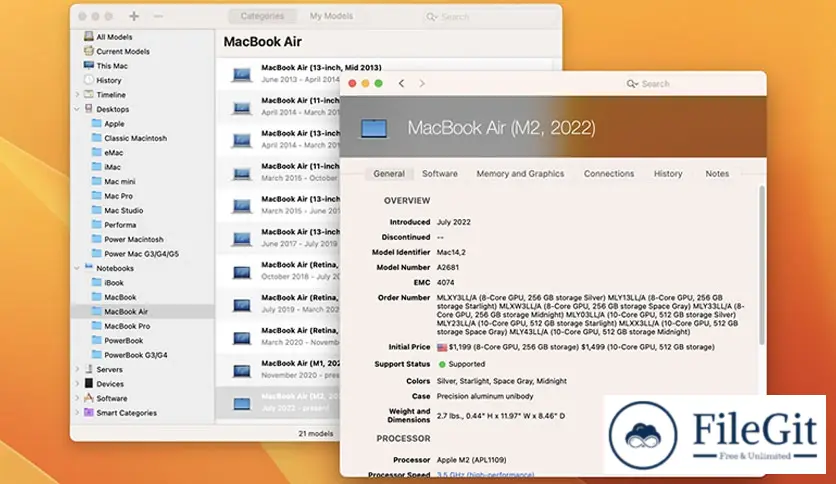
Task: Open the Apple folder under Desktops
Action: (x=108, y=123)
